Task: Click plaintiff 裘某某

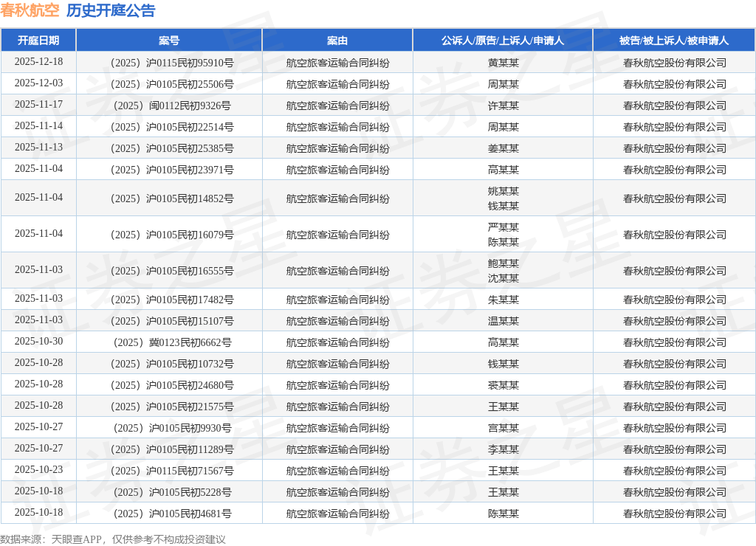Action: click(x=504, y=386)
